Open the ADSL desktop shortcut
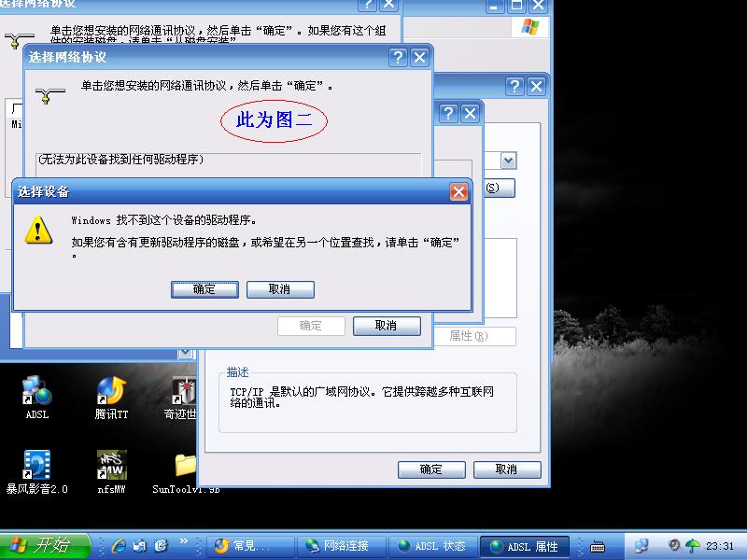 click(37, 398)
